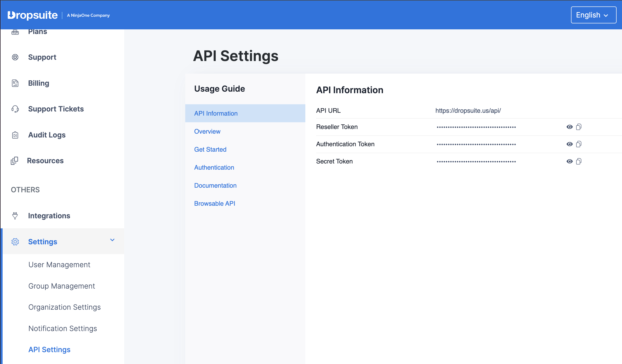Open the Overview guide link
This screenshot has height=364, width=622.
pos(207,131)
